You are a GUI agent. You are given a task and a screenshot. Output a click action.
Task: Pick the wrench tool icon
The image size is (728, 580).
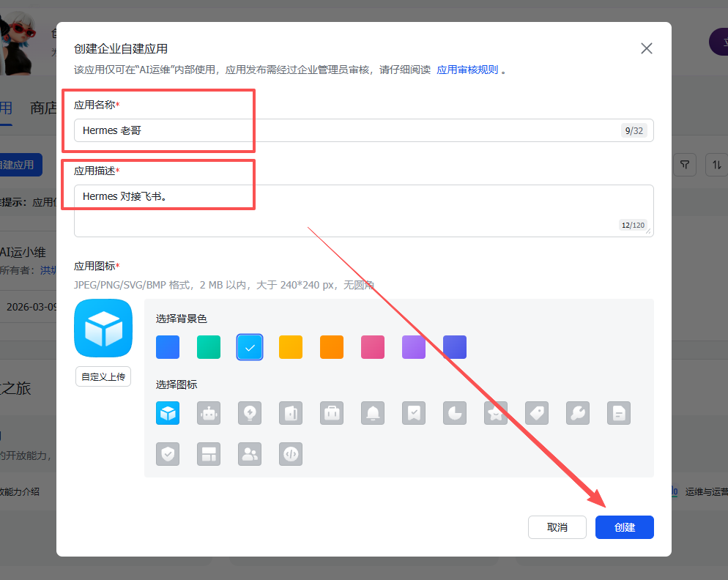tap(578, 413)
